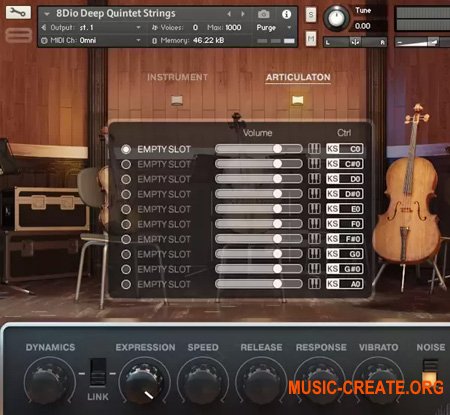This screenshot has height=415, width=450.
Task: Click the keyboard icon for D#0 slot
Action: point(314,194)
